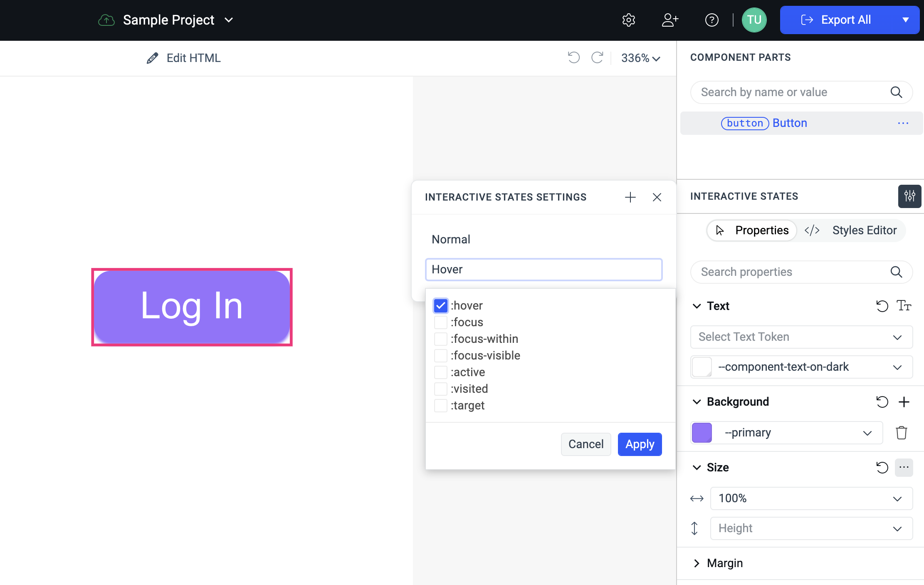Click the undo arrow in the toolbar
This screenshot has width=924, height=585.
click(x=573, y=57)
